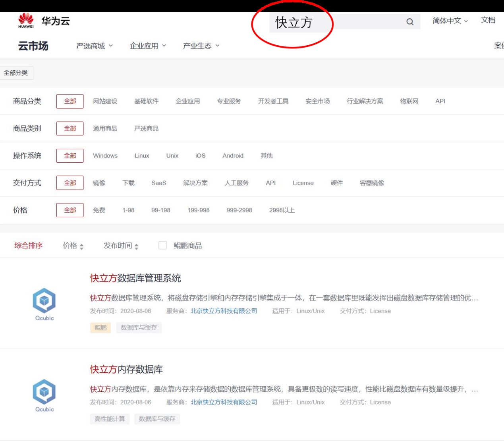Filter operating system by Unix

coord(172,156)
